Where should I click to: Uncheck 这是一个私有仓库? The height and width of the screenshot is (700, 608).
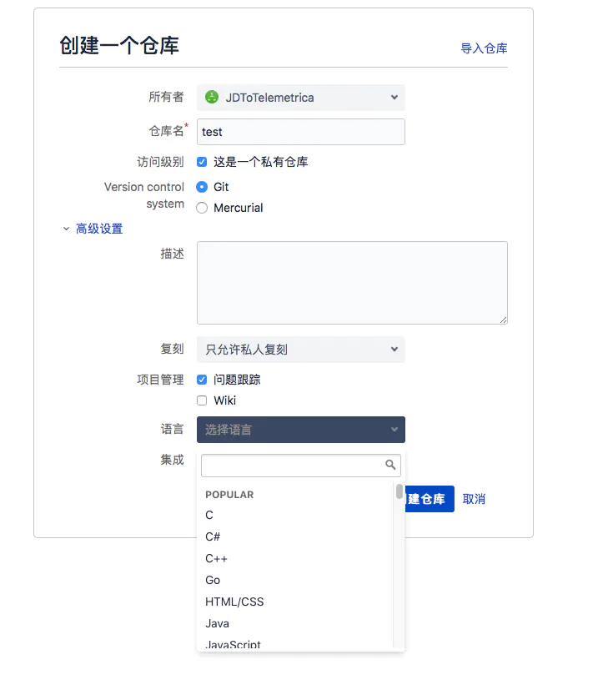coord(201,162)
